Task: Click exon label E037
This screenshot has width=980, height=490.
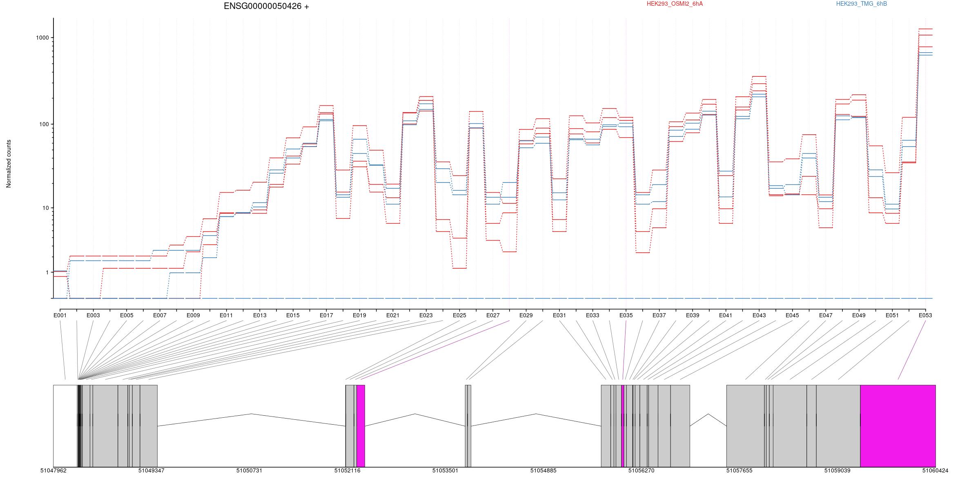Action: coord(659,315)
